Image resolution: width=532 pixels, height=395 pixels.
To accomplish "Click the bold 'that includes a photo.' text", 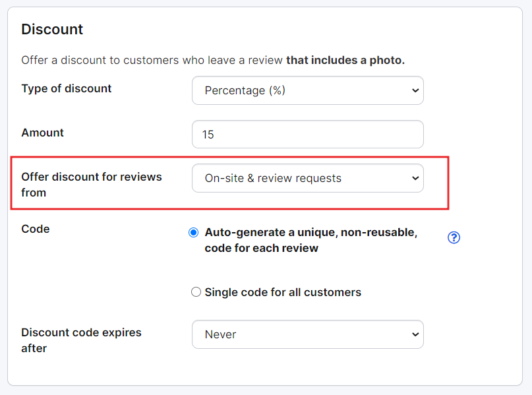I will (345, 60).
